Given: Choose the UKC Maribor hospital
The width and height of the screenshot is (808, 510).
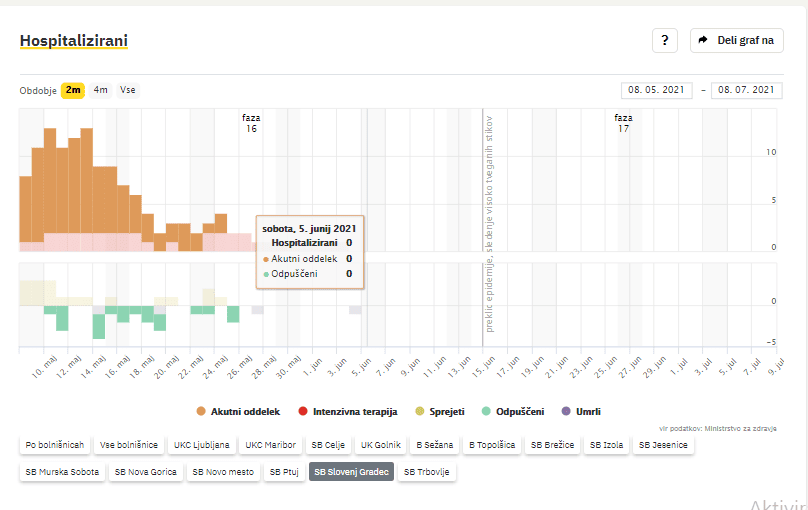Looking at the screenshot, I should (271, 444).
